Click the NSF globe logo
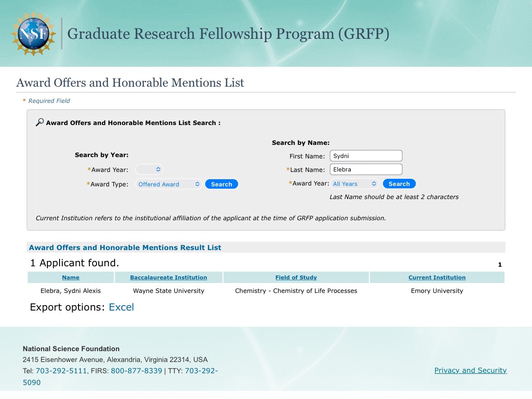The height and width of the screenshot is (399, 532). (x=33, y=33)
